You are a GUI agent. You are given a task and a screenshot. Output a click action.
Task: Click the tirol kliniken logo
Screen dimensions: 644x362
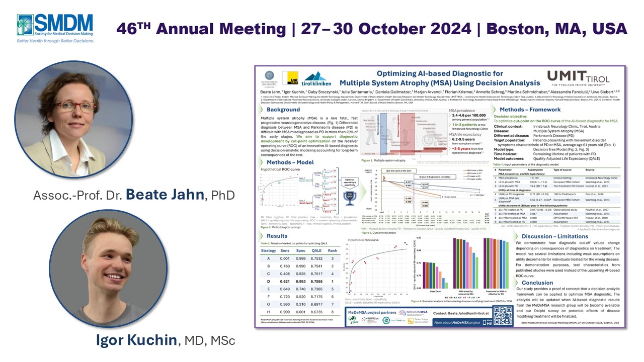(x=317, y=77)
